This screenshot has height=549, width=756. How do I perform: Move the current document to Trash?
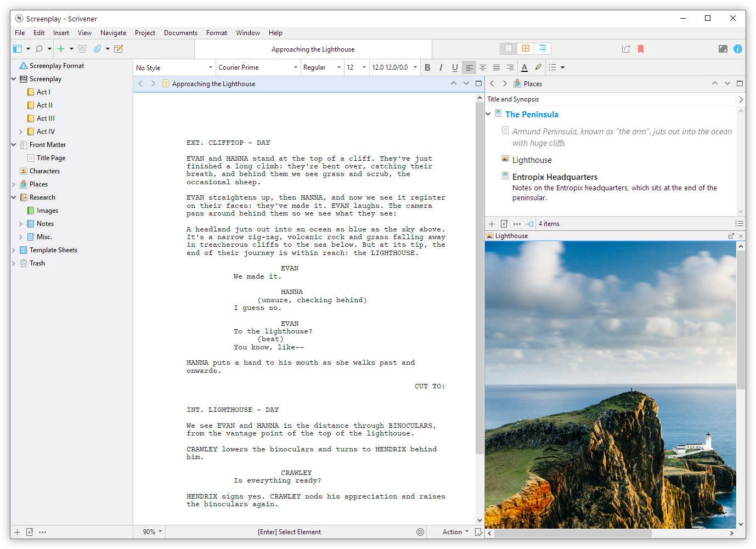(x=82, y=48)
